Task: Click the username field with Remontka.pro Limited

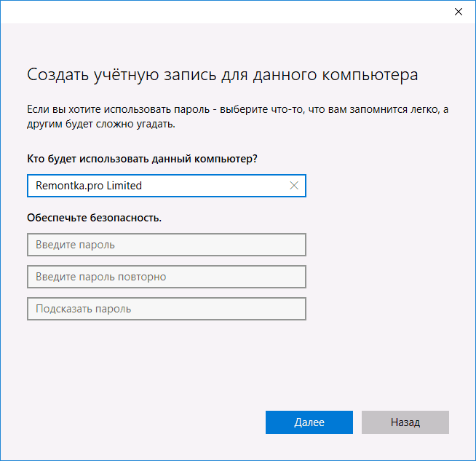Action: pyautogui.click(x=167, y=186)
